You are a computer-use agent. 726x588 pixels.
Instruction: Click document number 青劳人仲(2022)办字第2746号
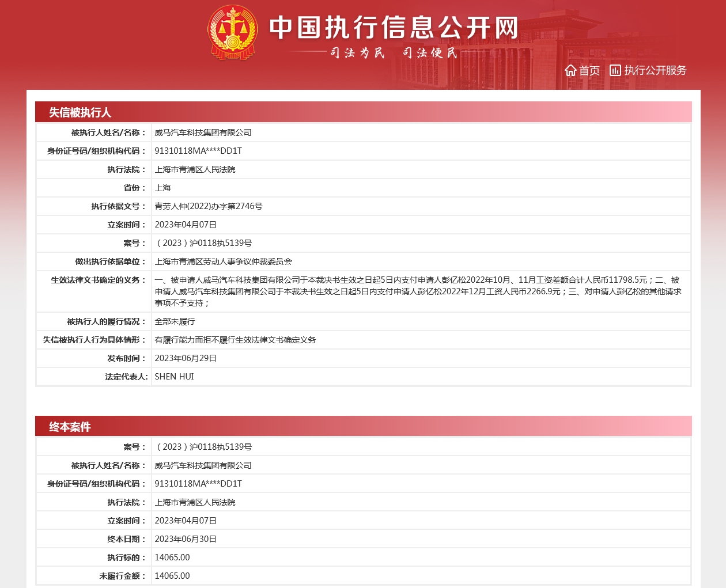(208, 206)
